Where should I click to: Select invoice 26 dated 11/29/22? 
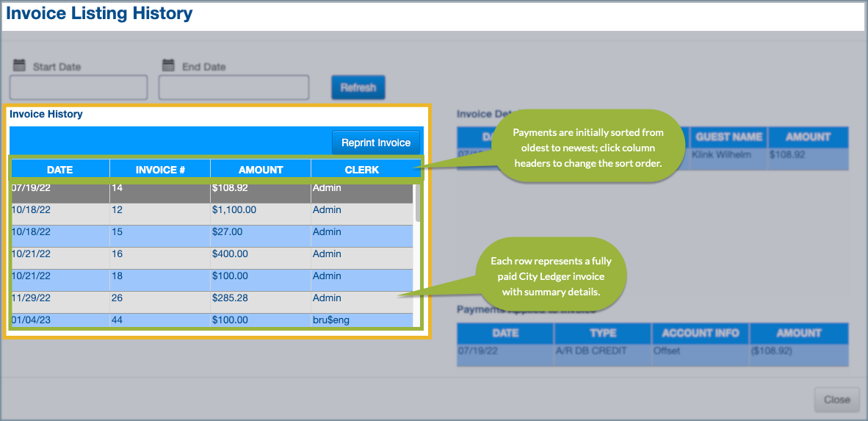tap(211, 302)
